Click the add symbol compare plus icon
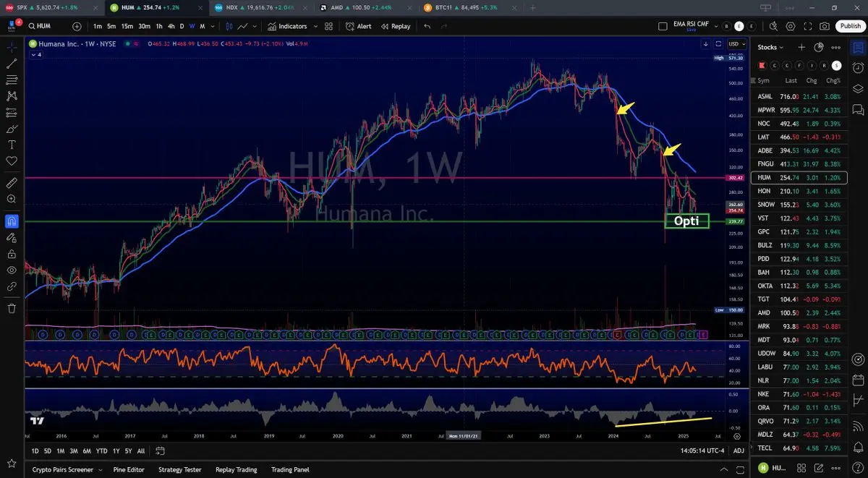Screen dimensions: 868x478 77,26
